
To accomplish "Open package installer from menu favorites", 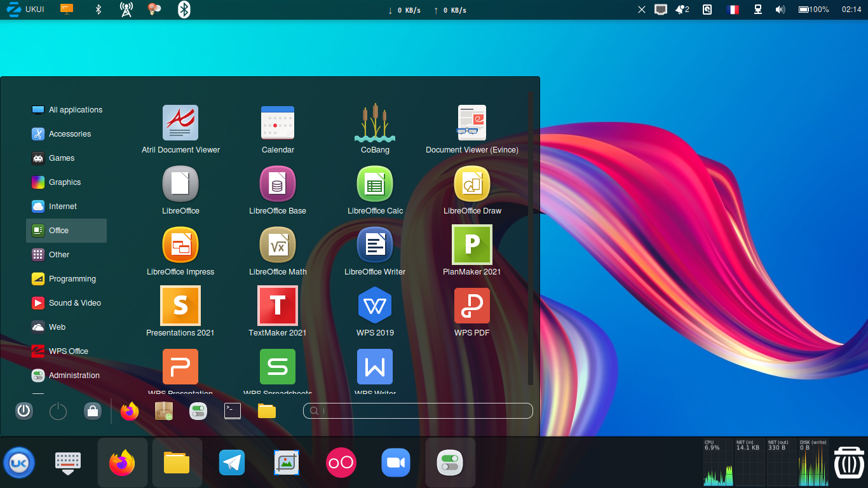I will [164, 411].
